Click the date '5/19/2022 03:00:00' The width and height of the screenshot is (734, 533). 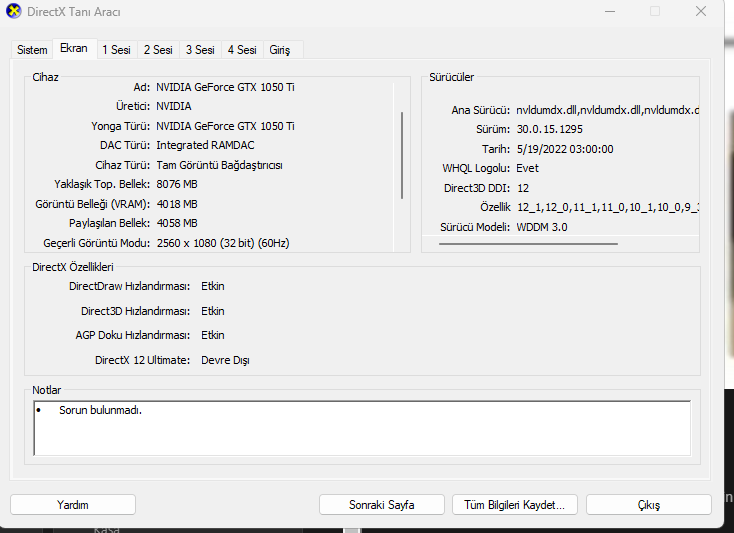point(565,149)
